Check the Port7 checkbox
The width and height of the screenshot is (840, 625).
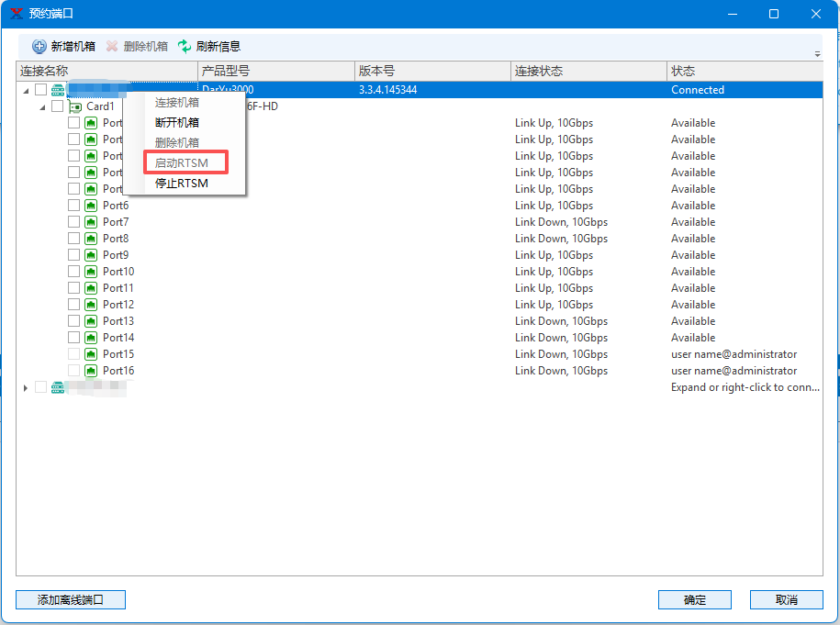(74, 222)
